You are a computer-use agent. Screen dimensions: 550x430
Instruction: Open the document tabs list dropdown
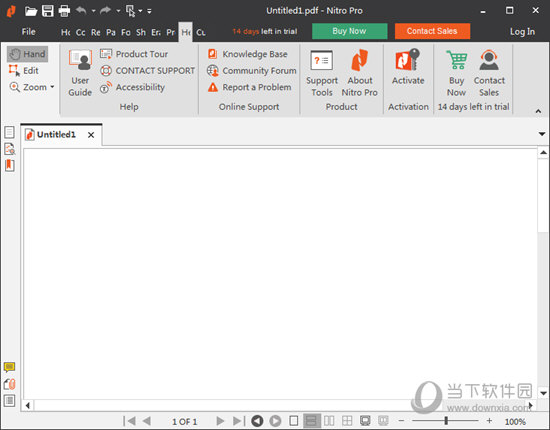click(x=542, y=134)
